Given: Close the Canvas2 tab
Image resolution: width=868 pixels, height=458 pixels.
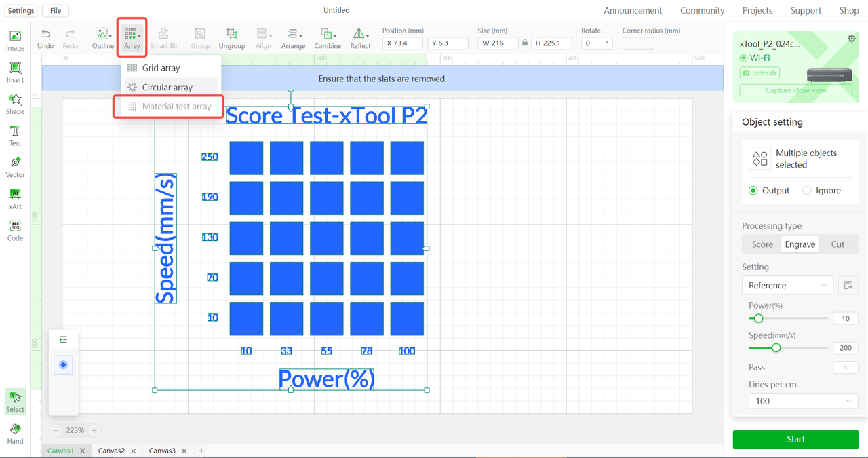Looking at the screenshot, I should point(134,451).
